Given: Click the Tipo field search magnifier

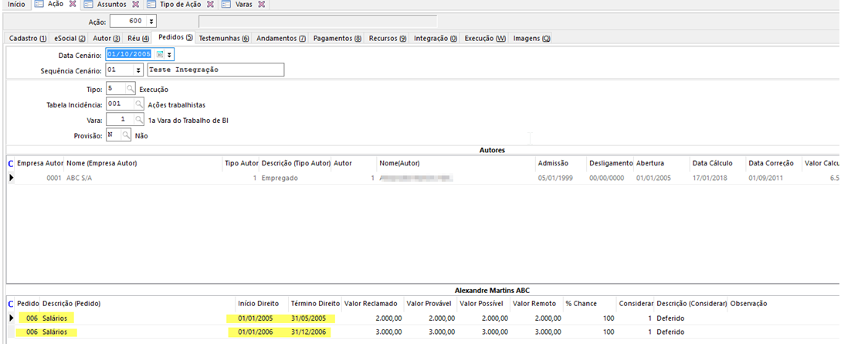Looking at the screenshot, I should point(130,89).
